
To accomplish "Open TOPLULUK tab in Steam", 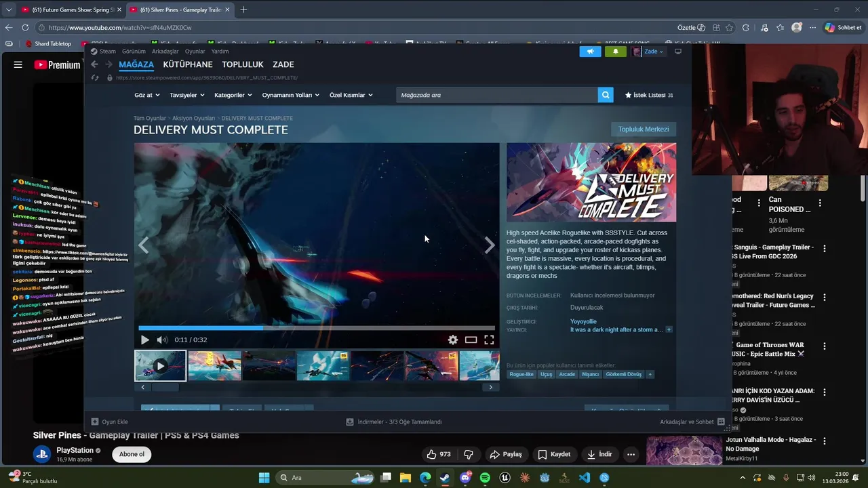I will tap(243, 64).
